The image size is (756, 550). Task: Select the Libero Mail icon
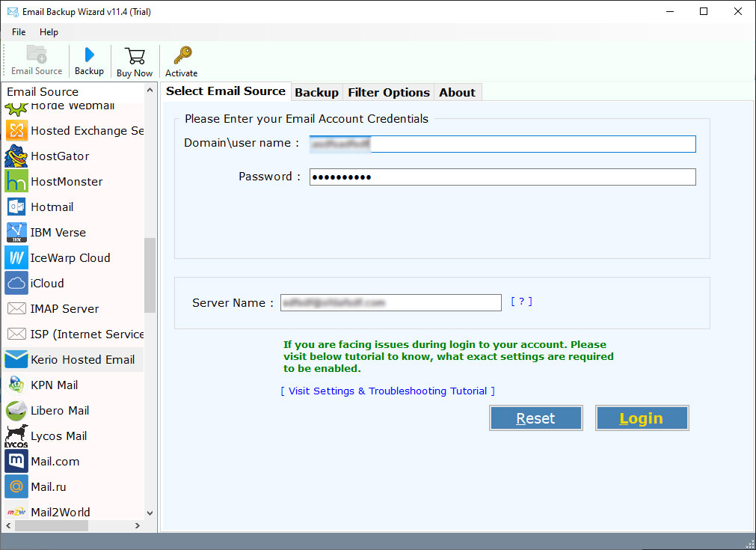(x=16, y=411)
